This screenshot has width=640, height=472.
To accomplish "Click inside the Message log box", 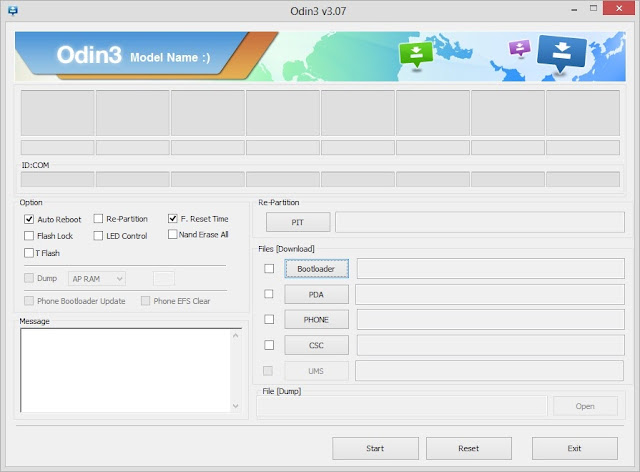I will click(126, 370).
